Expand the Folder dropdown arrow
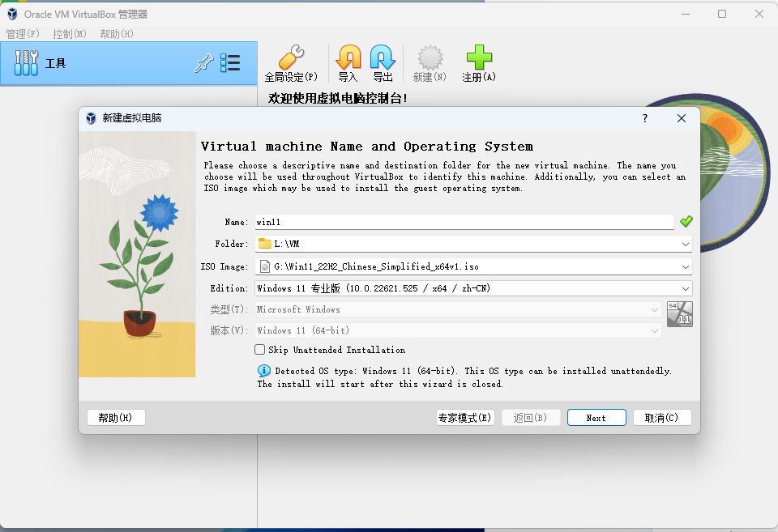This screenshot has width=778, height=532. (x=686, y=244)
